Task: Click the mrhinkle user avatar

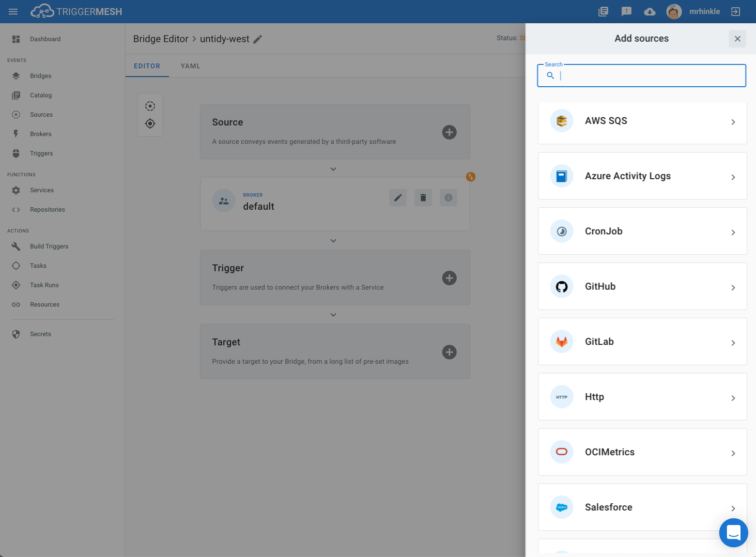Action: [x=674, y=12]
